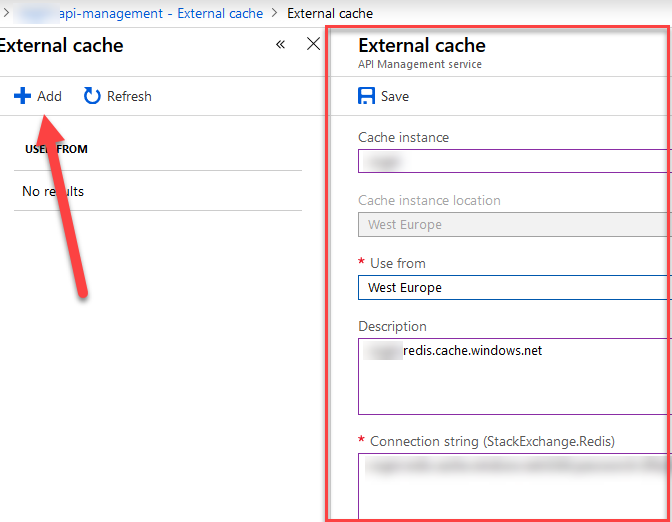Sort by the USE FROM column header
This screenshot has height=522, width=672.
[x=57, y=149]
